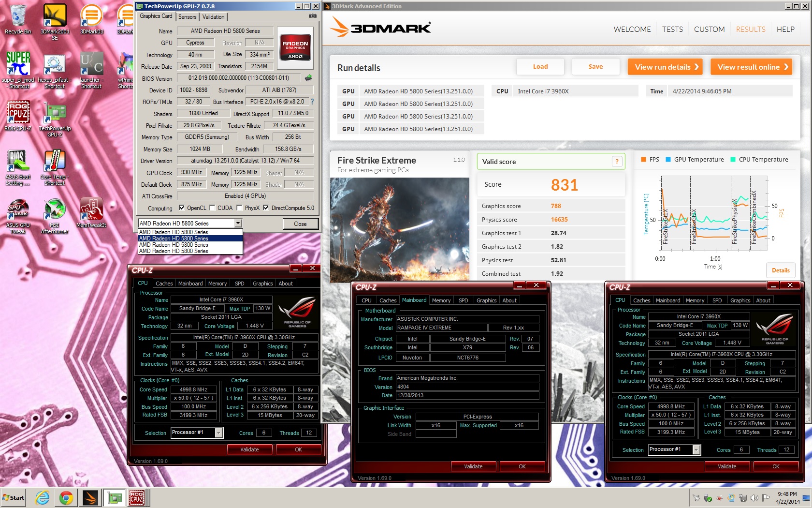812x508 pixels.
Task: Open super_pi_mod shortcut on desktop
Action: [x=18, y=70]
